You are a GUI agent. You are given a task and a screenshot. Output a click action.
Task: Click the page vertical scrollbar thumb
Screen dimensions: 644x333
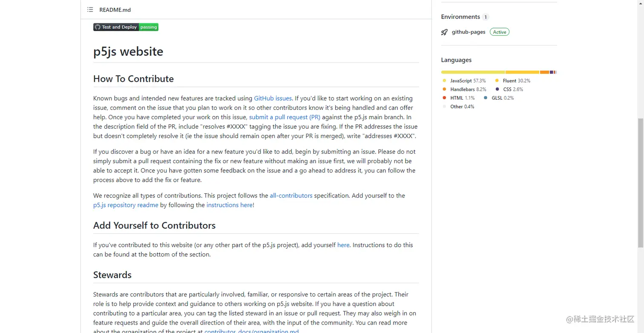click(641, 183)
